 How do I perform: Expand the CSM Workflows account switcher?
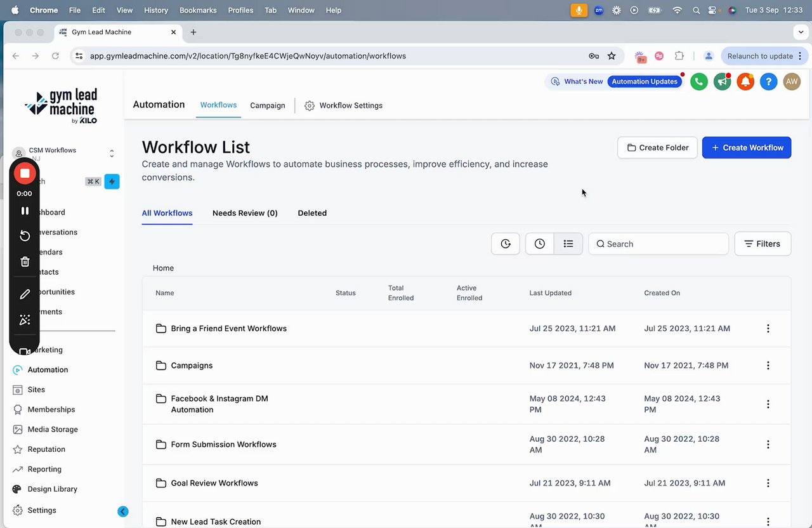tap(112, 154)
